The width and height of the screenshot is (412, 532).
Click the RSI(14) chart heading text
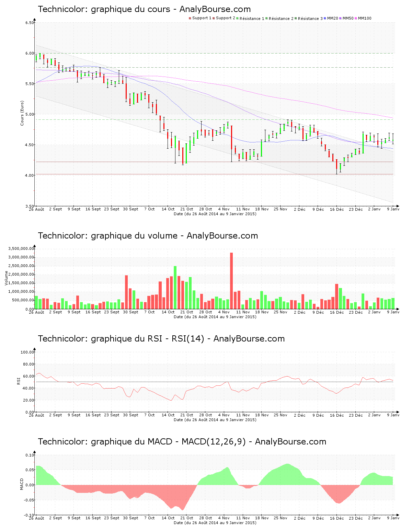coord(161,339)
